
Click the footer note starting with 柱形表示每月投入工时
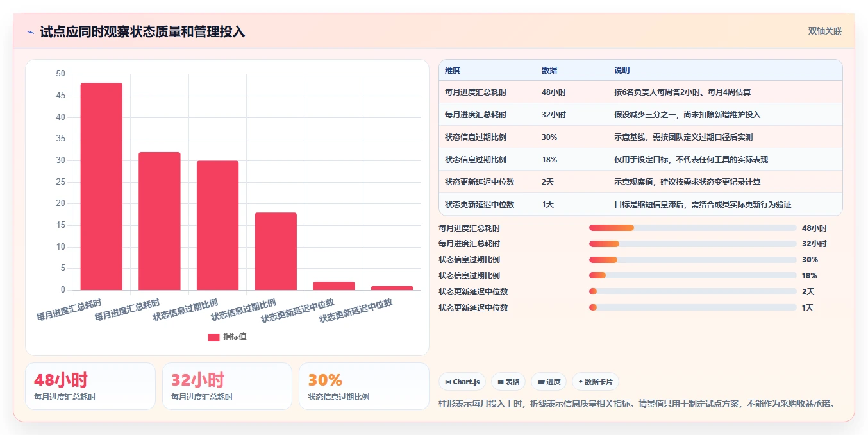pos(637,404)
